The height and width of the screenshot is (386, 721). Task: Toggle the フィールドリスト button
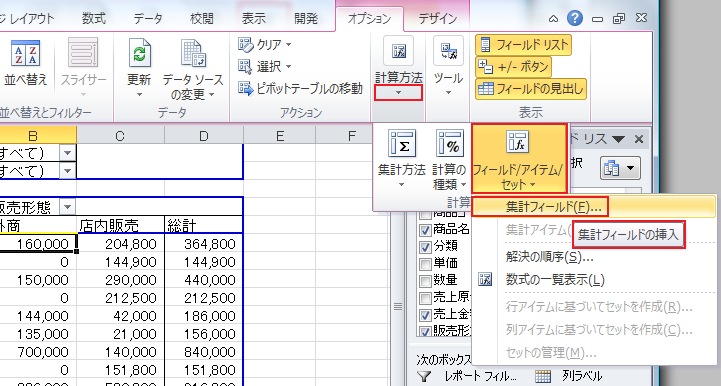click(x=523, y=45)
